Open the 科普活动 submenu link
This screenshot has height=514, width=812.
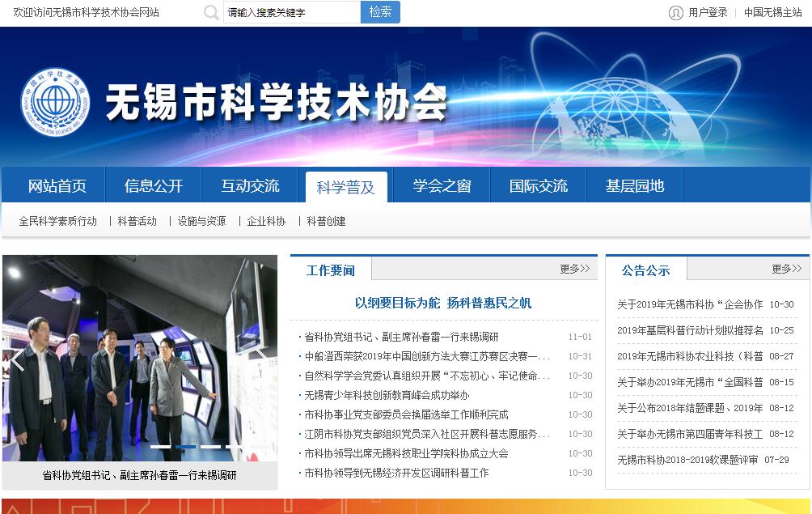[137, 221]
